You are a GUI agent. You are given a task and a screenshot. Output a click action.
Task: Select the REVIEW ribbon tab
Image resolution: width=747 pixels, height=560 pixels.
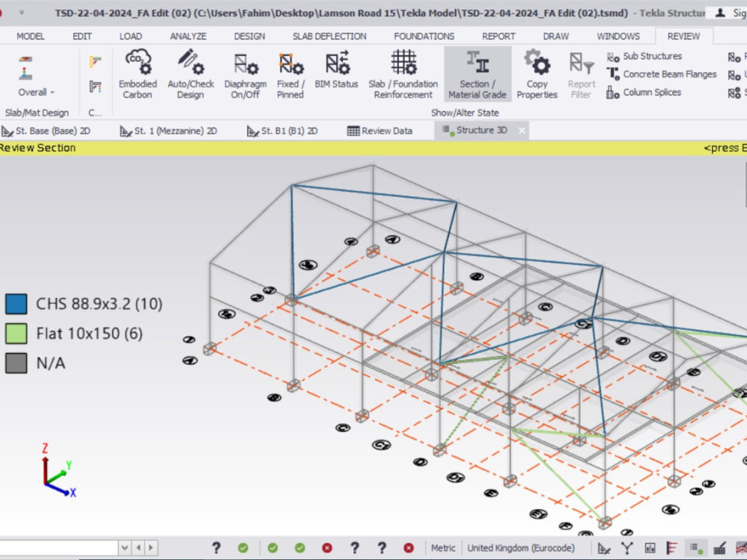point(684,36)
